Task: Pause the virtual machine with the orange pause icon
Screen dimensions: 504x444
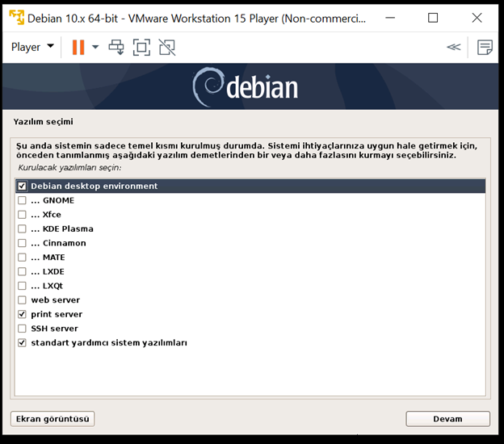Action: (78, 48)
